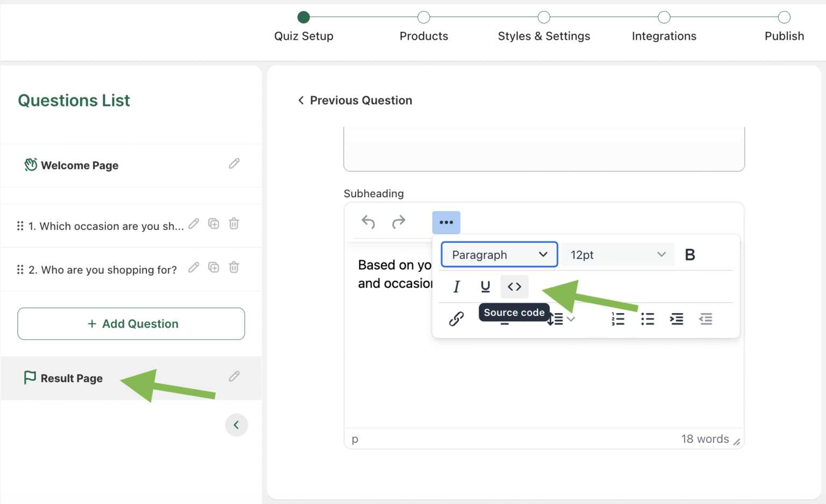Apply a numbered list
Image resolution: width=826 pixels, height=504 pixels.
tap(618, 319)
